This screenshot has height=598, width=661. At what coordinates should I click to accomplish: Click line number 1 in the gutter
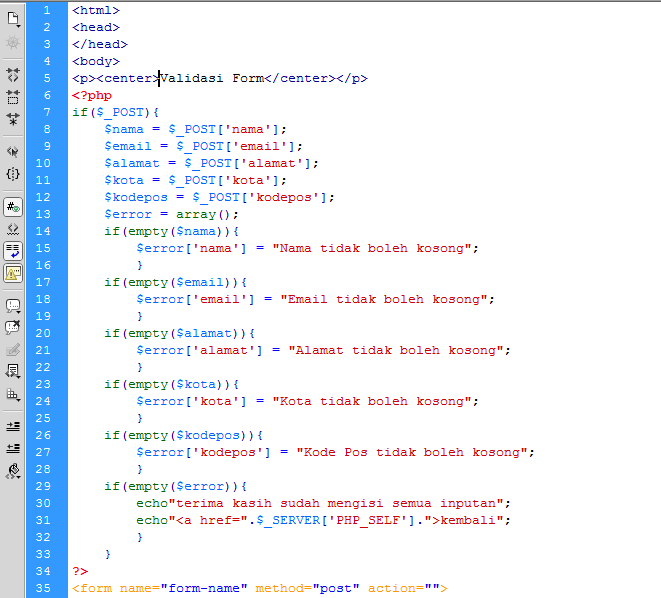[47, 11]
